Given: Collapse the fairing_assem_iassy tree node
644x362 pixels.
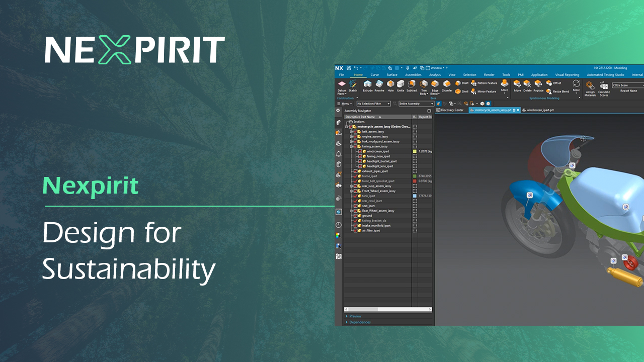Looking at the screenshot, I should pos(351,147).
